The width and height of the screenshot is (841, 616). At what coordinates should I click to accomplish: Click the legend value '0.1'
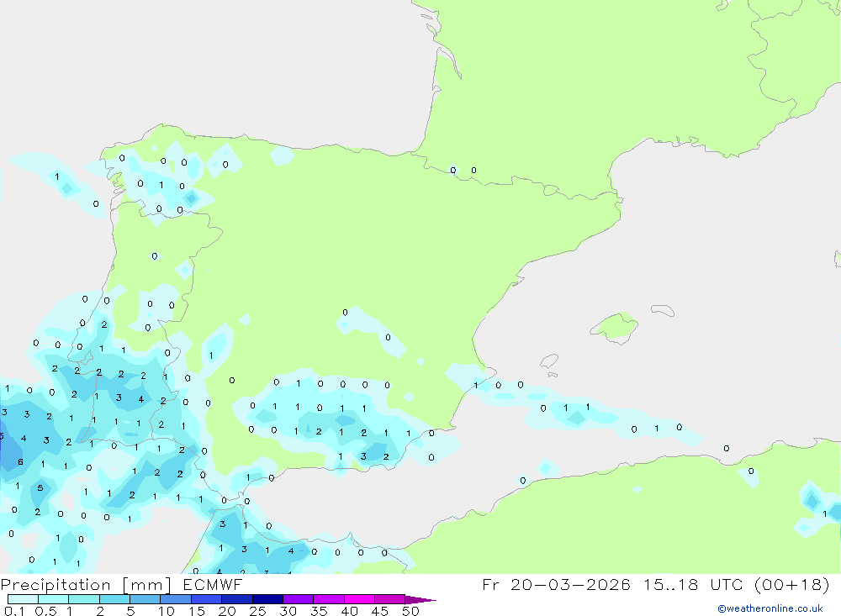(x=14, y=611)
